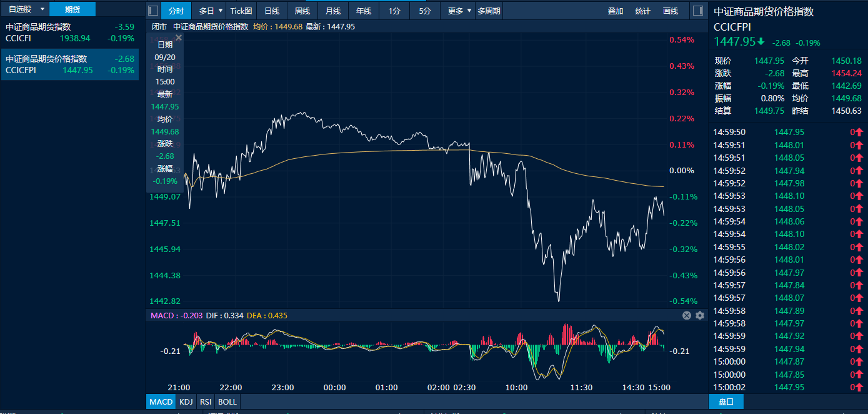Click the header price 1447.95

point(735,41)
